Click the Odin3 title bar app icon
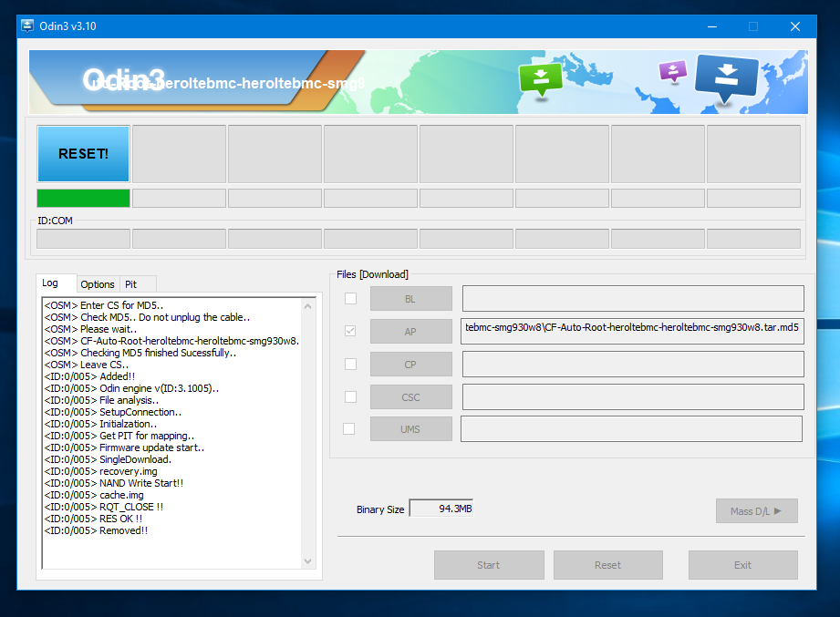840x617 pixels. pyautogui.click(x=27, y=26)
